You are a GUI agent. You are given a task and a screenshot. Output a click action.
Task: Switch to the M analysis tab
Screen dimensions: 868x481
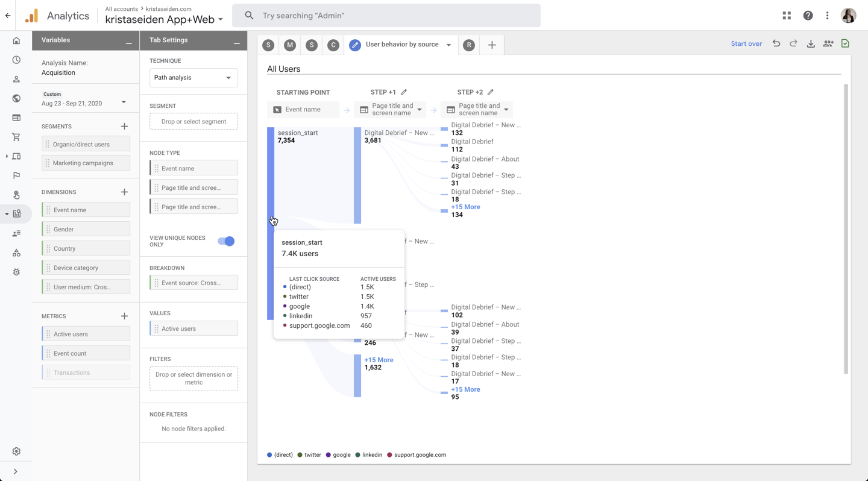[x=290, y=45]
